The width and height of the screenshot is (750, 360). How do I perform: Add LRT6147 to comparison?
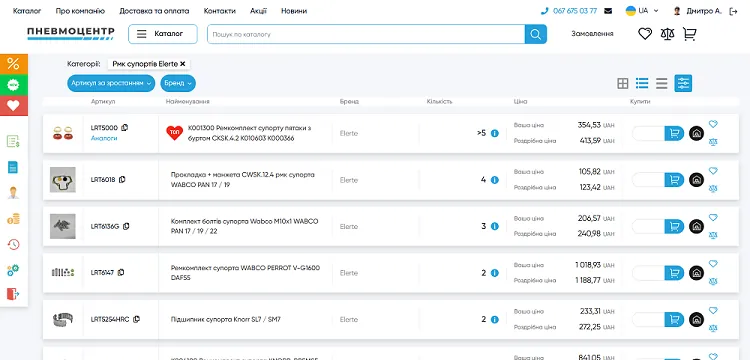pos(713,282)
